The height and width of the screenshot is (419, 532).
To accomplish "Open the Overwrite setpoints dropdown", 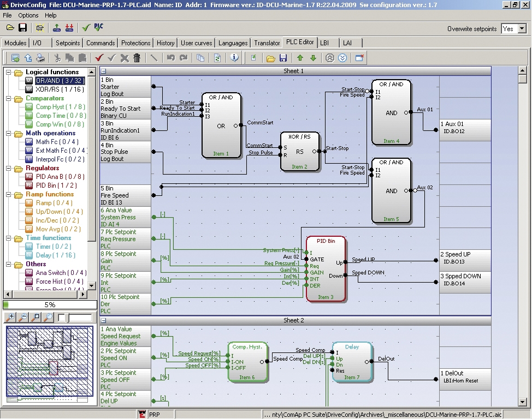I will (522, 28).
